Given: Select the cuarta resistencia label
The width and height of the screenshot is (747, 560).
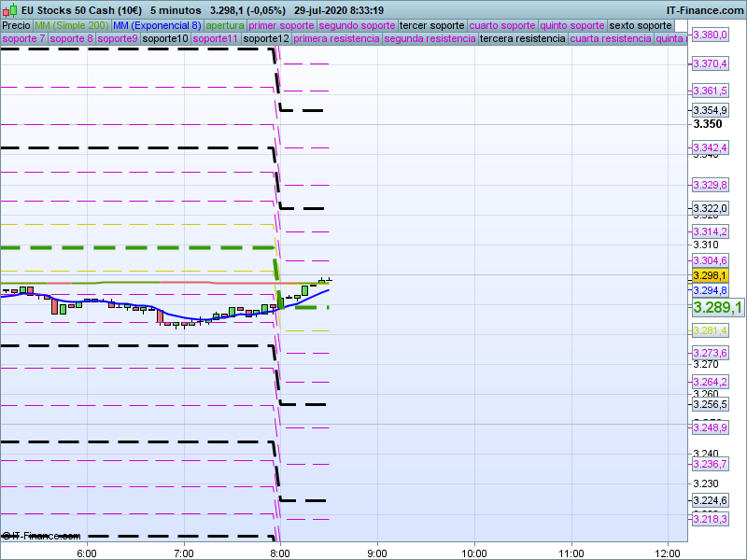Looking at the screenshot, I should [611, 39].
